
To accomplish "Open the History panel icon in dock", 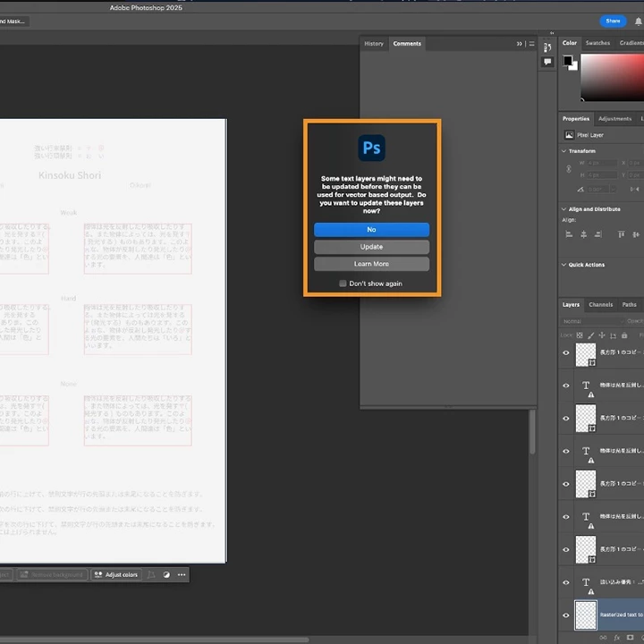I will (x=547, y=47).
